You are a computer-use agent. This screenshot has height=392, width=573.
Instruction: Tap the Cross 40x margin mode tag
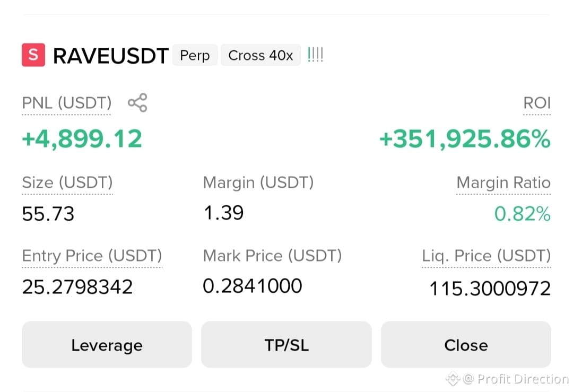pyautogui.click(x=261, y=55)
